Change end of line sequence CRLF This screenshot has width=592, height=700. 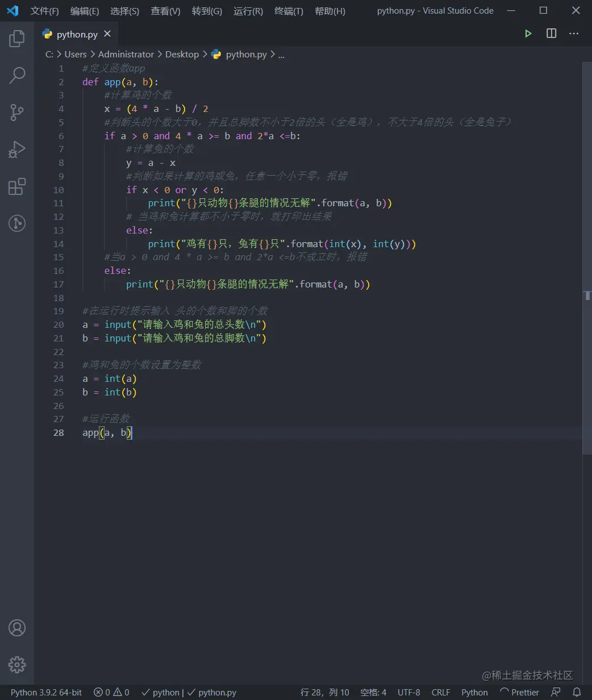click(441, 692)
